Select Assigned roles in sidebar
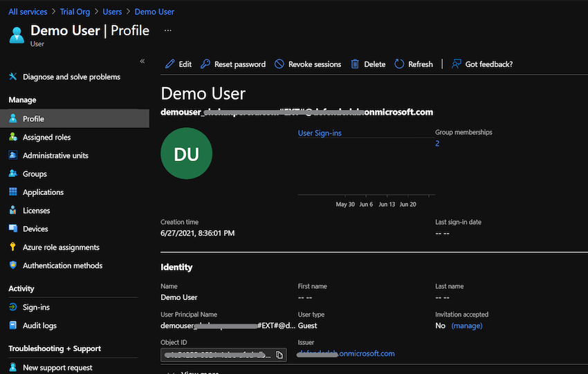This screenshot has width=588, height=374. 46,138
